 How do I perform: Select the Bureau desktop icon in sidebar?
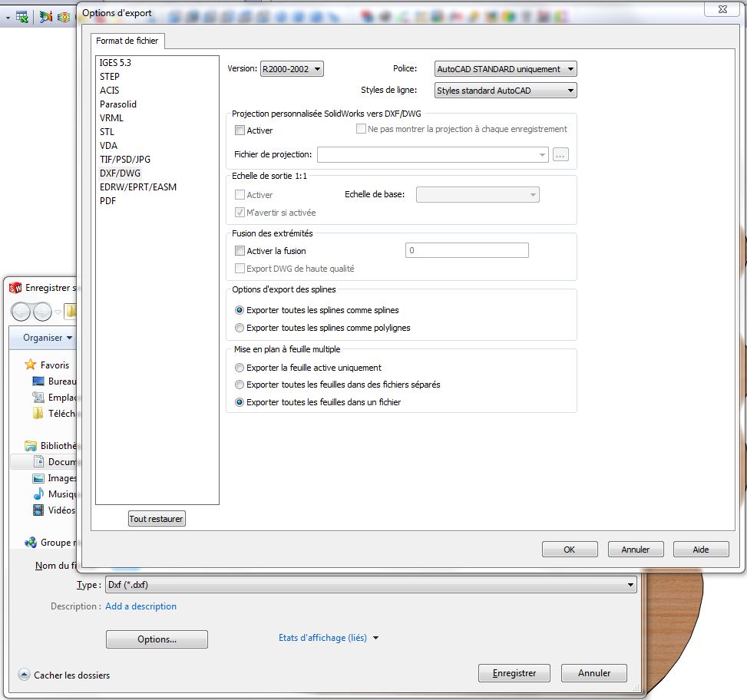coord(38,381)
